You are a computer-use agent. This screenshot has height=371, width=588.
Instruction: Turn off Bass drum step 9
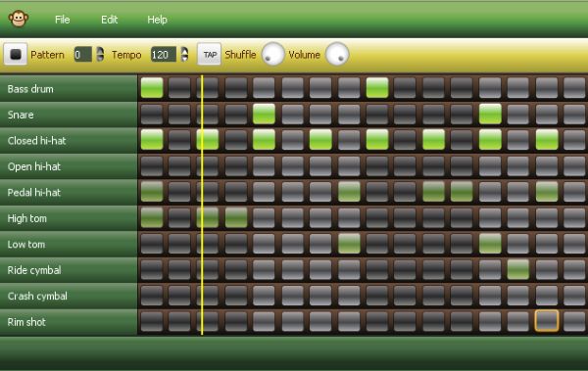click(377, 88)
